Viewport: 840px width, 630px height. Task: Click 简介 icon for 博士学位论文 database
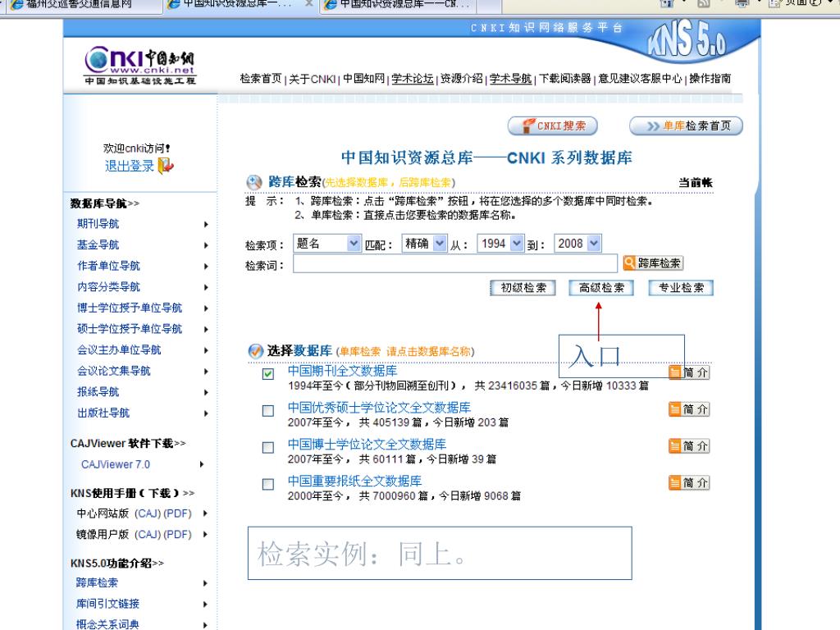point(689,445)
